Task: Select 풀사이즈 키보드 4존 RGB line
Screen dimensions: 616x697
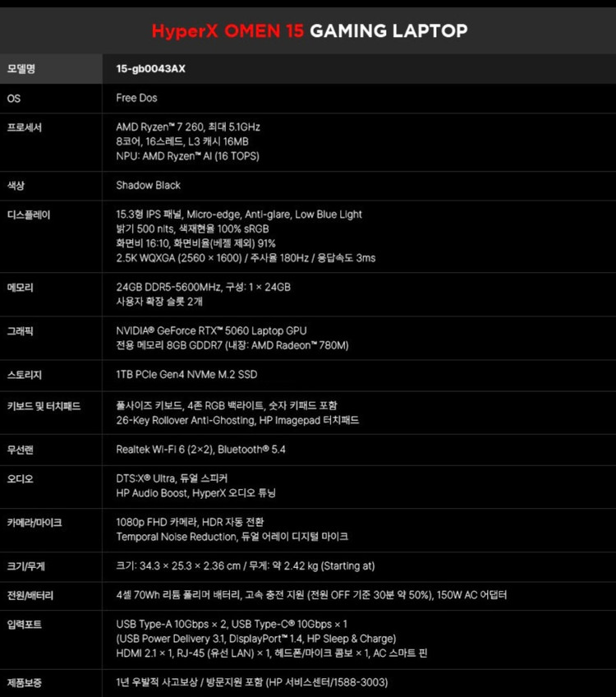Action: pyautogui.click(x=227, y=405)
